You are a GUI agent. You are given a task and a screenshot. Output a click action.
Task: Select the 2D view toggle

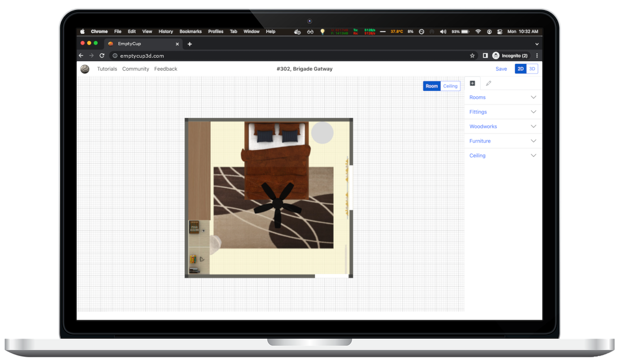tap(521, 69)
